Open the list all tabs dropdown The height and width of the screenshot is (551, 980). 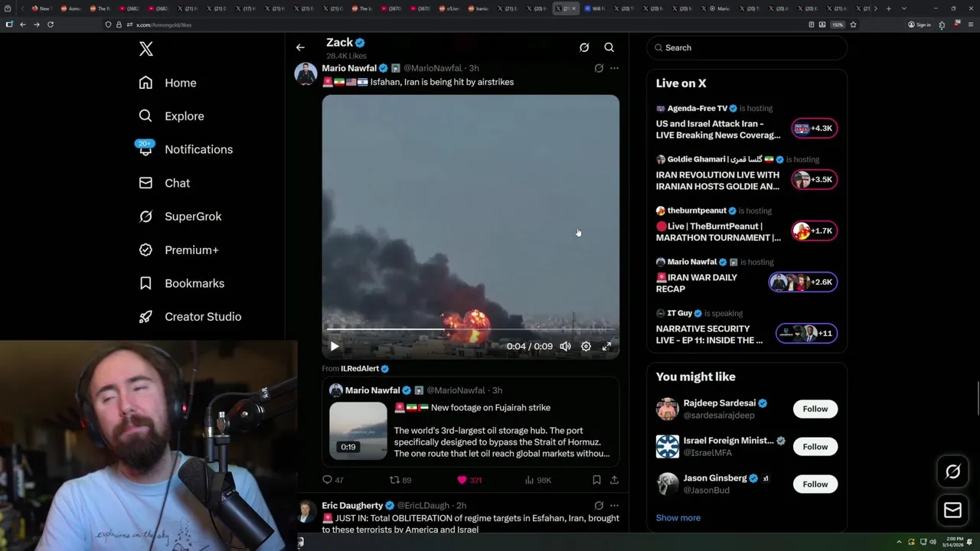pos(904,8)
